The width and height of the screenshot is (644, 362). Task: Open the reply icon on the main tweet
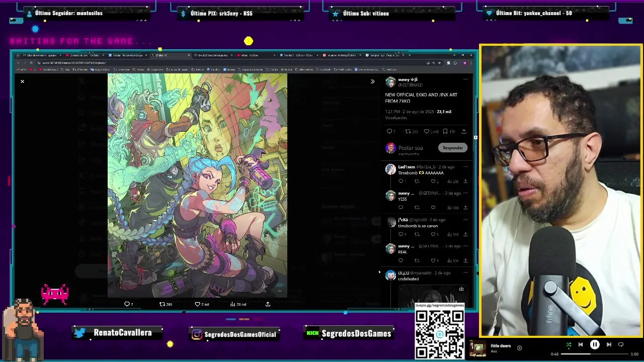click(x=389, y=131)
